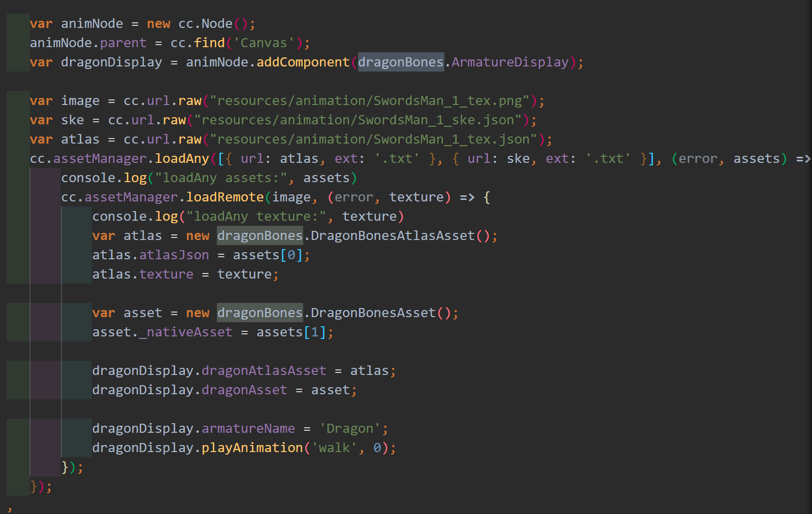The height and width of the screenshot is (514, 812).
Task: Click 'dragonAsset' property name
Action: (244, 390)
